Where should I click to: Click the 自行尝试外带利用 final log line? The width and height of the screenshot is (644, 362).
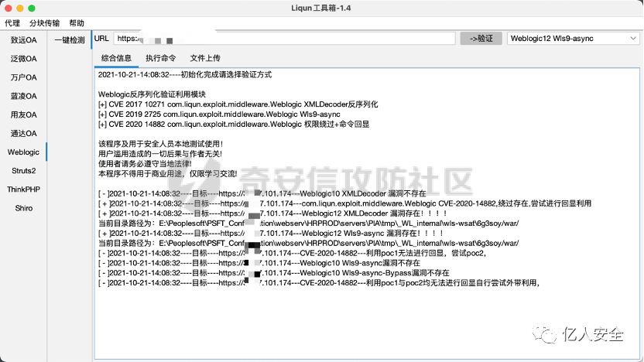coord(319,283)
